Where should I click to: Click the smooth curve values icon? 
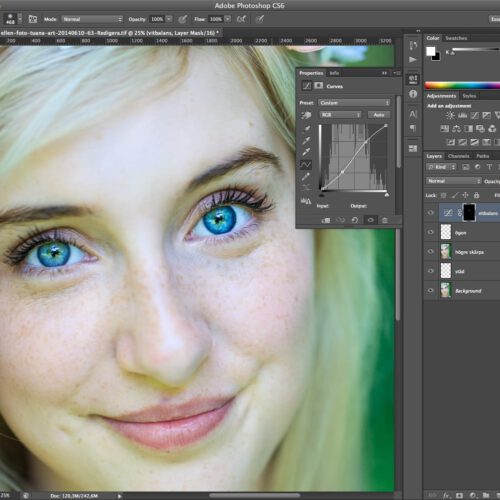[x=306, y=188]
